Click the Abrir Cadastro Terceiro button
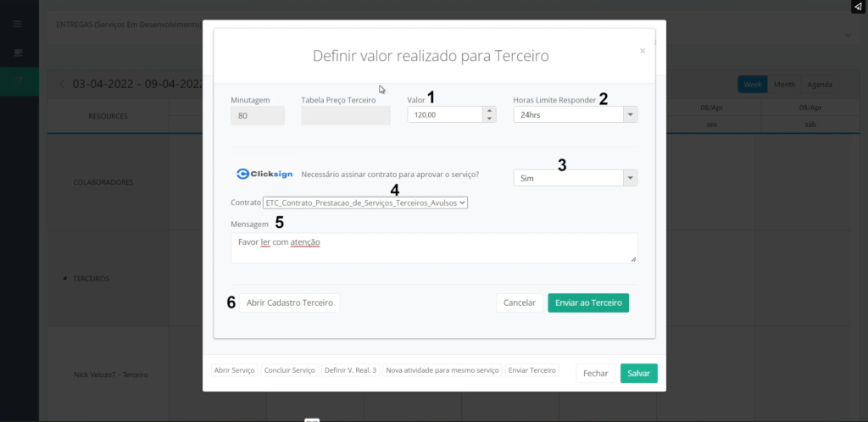Viewport: 868px width, 422px height. (289, 303)
